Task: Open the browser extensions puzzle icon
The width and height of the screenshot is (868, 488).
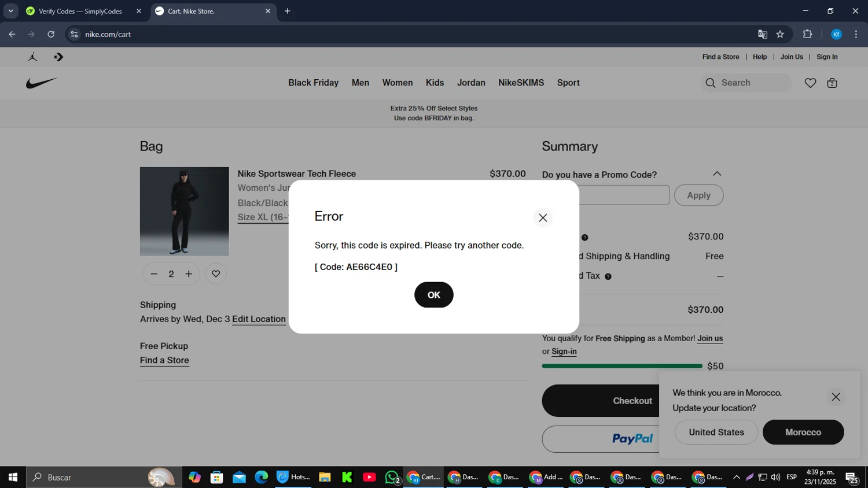Action: (x=808, y=34)
